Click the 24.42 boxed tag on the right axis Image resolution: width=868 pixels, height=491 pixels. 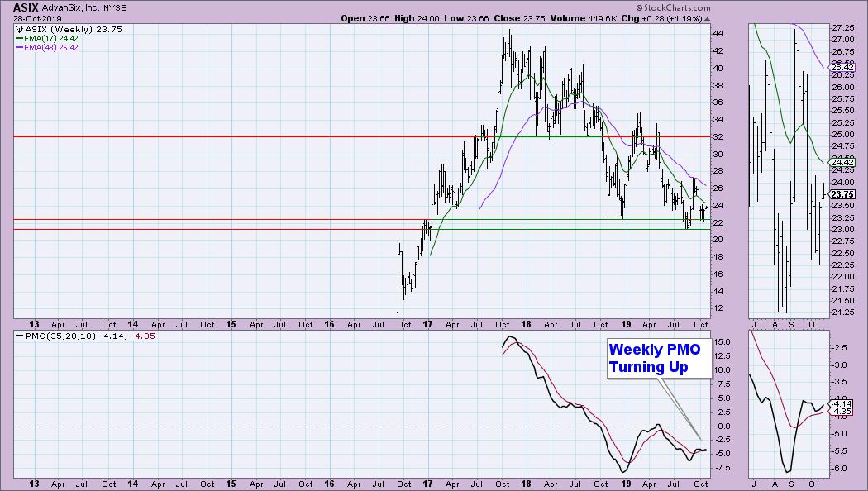click(843, 162)
